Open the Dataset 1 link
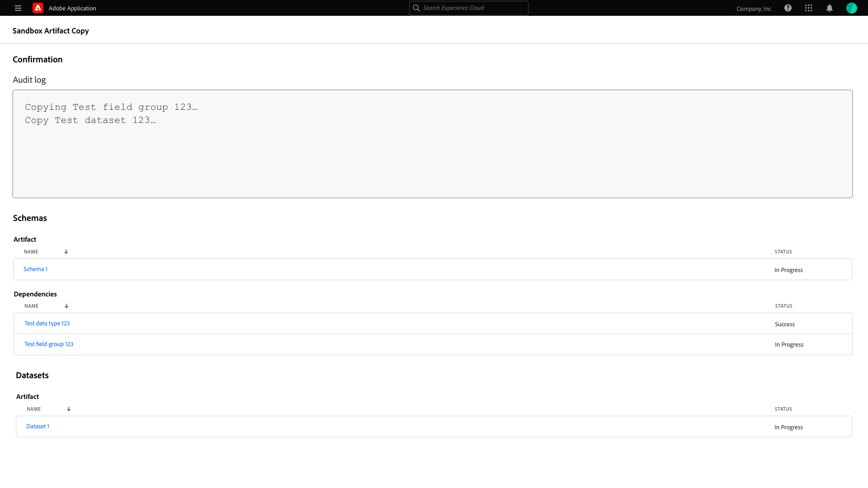 (38, 427)
